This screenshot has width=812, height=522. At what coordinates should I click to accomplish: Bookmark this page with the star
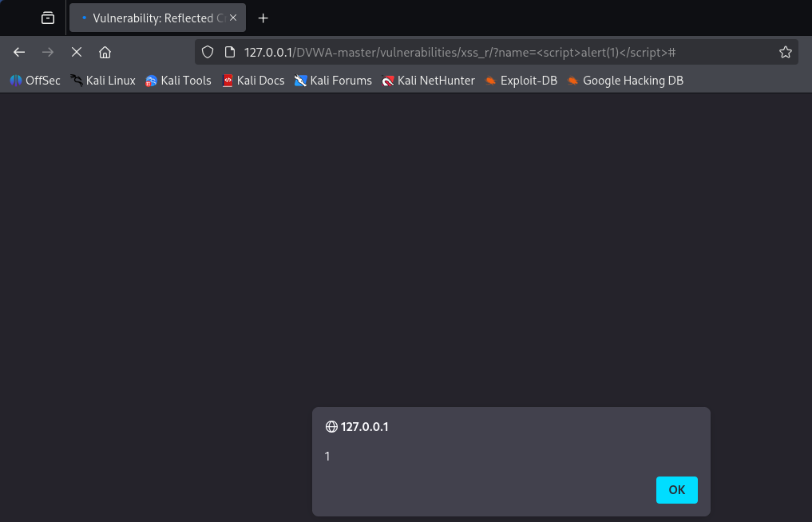coord(786,53)
